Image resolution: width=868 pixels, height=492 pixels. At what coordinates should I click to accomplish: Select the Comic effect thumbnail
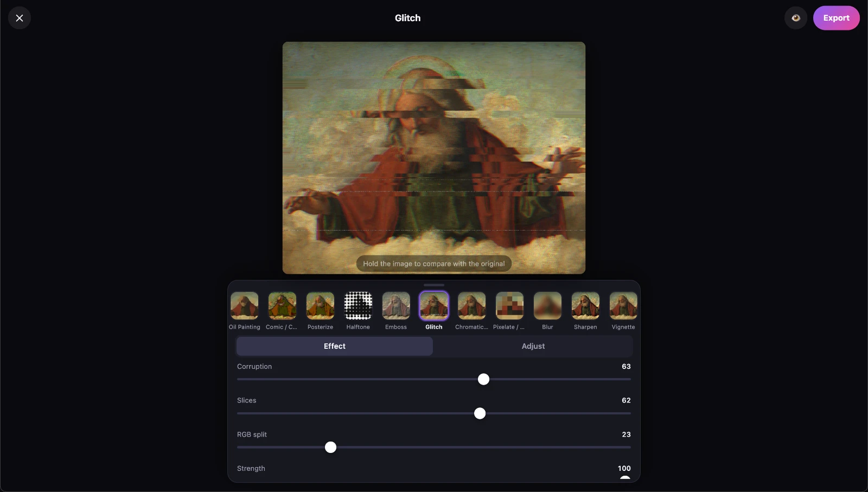(x=282, y=305)
